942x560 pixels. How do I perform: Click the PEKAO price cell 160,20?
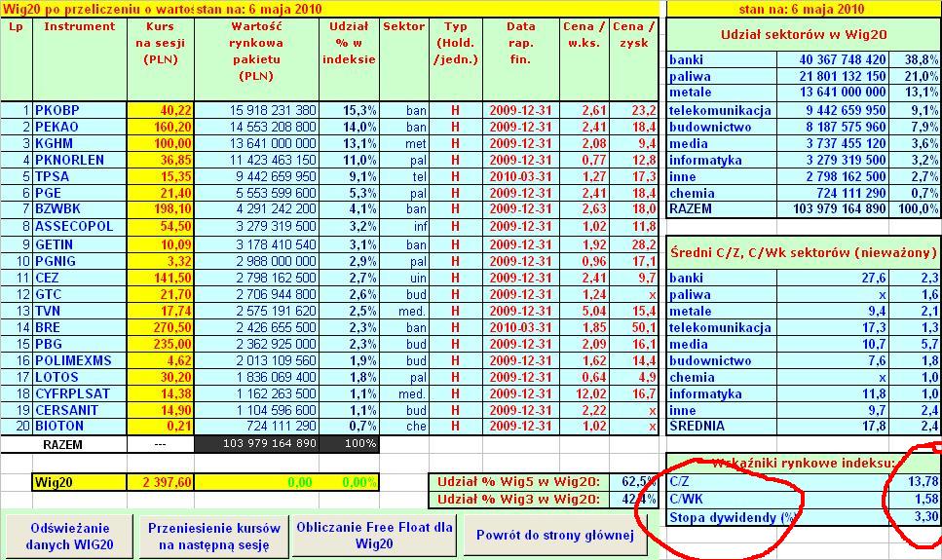pyautogui.click(x=161, y=127)
